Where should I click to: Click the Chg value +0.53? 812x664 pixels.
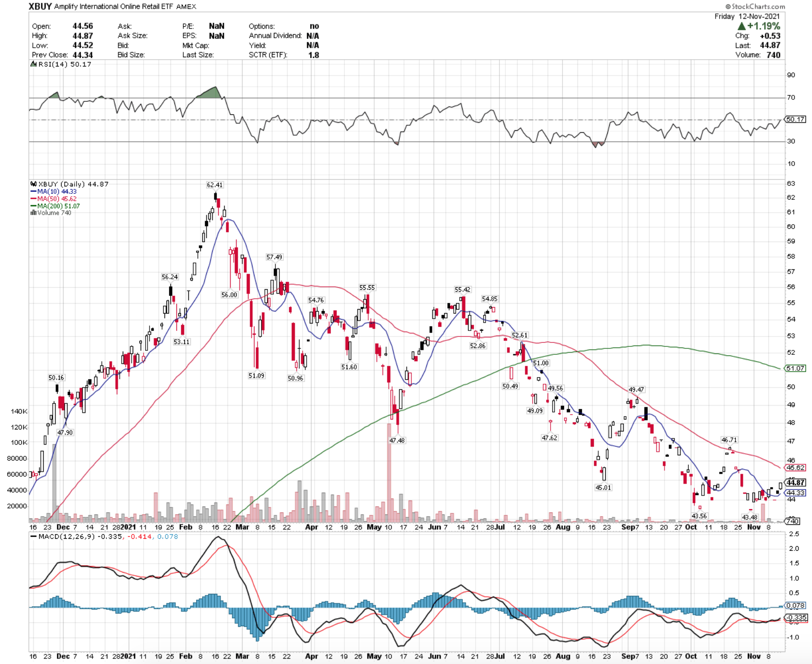[x=770, y=36]
